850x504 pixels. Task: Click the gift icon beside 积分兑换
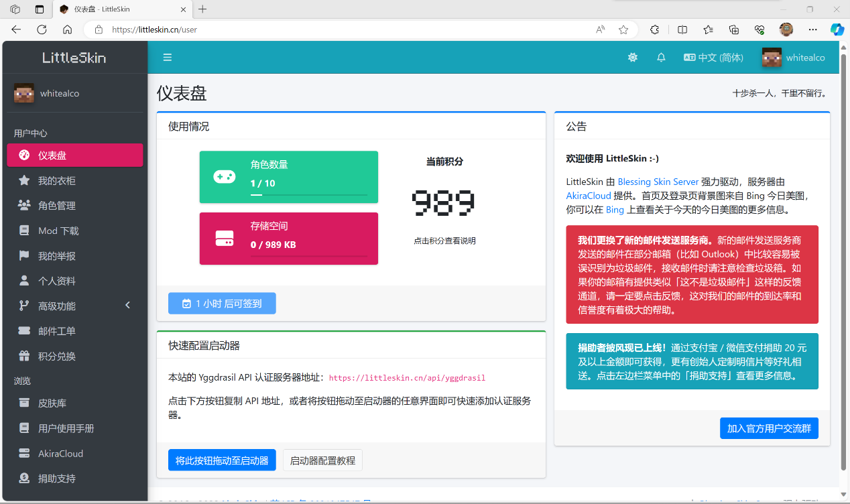24,356
